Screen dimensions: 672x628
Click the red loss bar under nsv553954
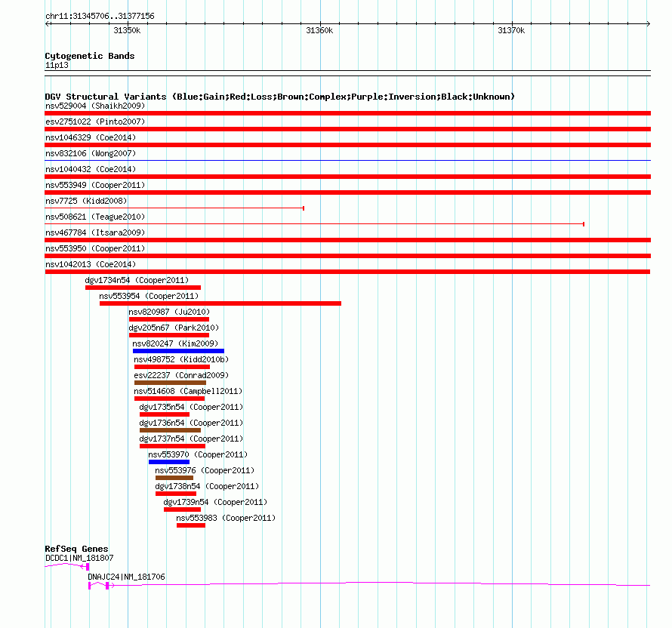tap(220, 303)
